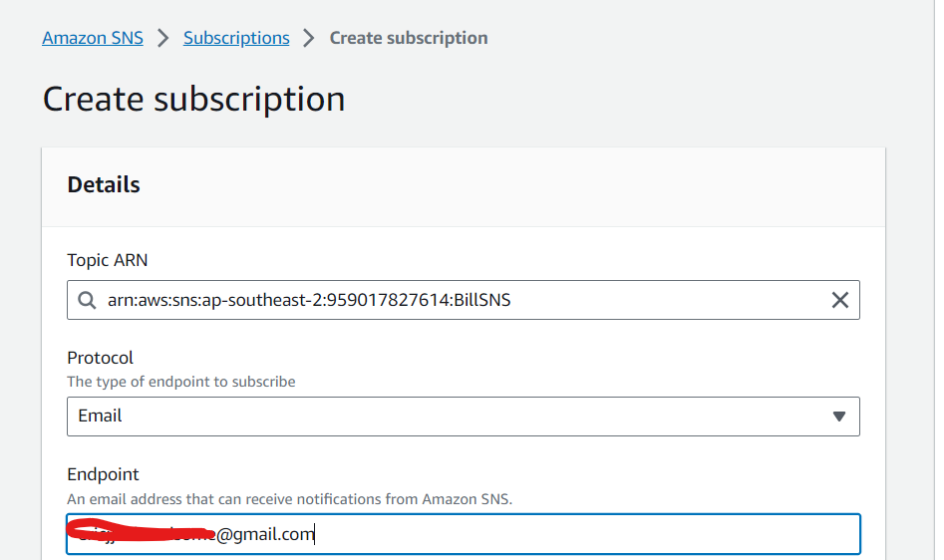Open the Subscriptions breadcrumb link

point(236,38)
